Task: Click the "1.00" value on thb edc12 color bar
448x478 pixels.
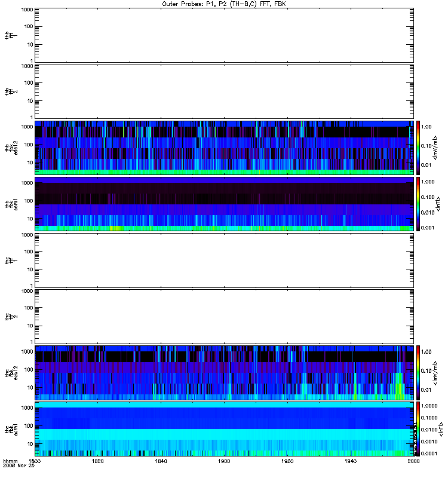Action: click(x=426, y=127)
